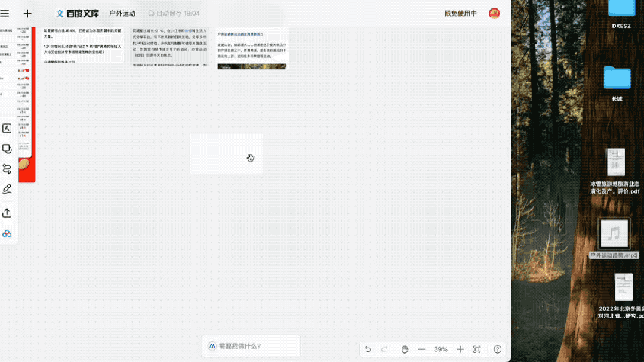644x362 pixels.
Task: Open the help question mark icon
Action: [x=497, y=349]
